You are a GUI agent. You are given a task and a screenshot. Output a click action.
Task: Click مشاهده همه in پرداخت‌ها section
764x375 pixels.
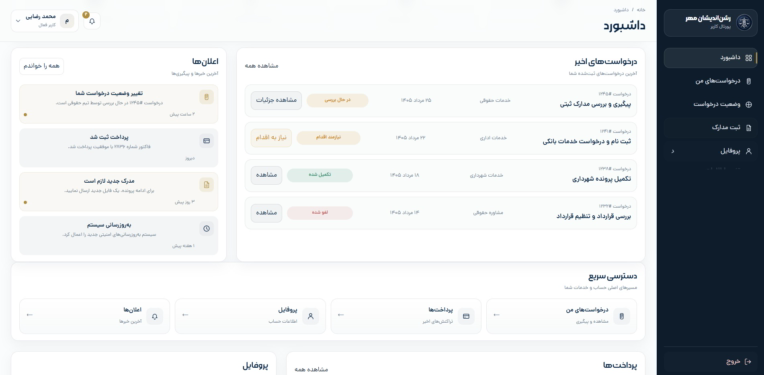coord(311,370)
